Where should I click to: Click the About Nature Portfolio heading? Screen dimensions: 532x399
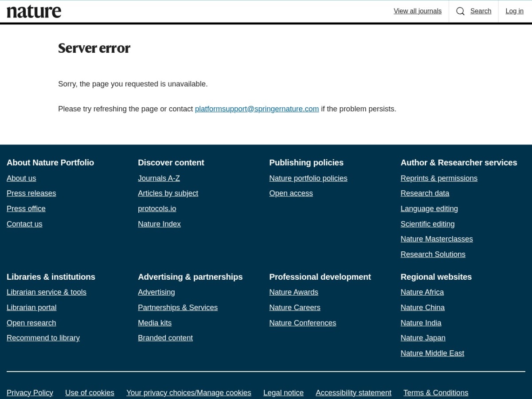[50, 163]
